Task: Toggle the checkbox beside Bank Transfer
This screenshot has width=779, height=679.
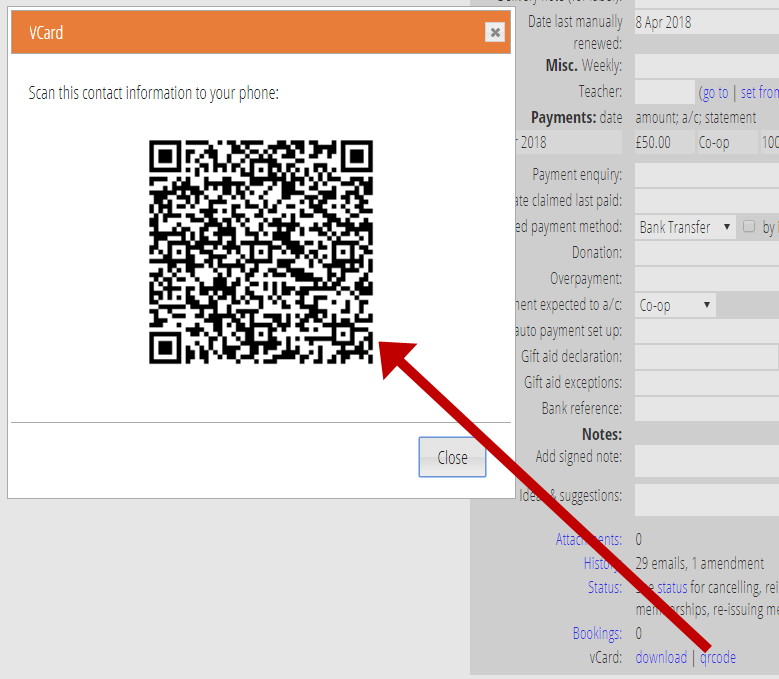Action: tap(749, 226)
